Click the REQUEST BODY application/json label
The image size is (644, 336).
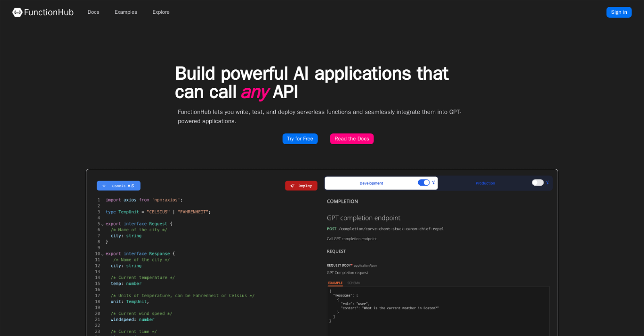coord(352,265)
